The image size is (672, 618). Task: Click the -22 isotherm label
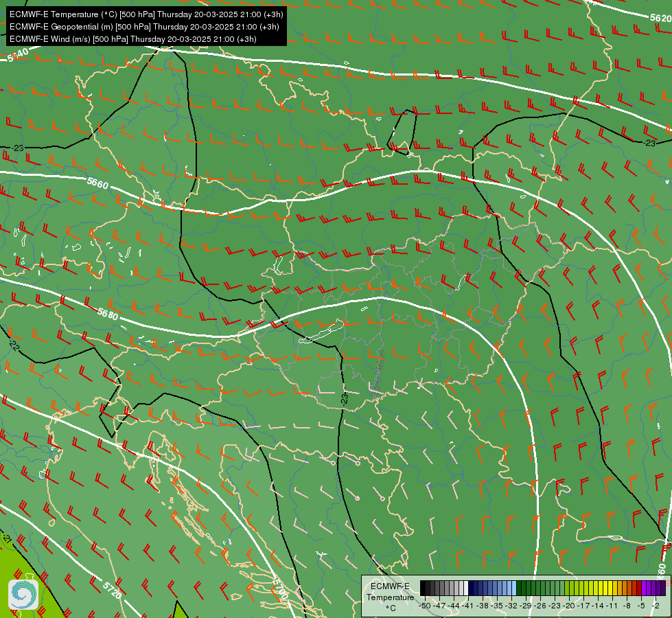tap(13, 345)
